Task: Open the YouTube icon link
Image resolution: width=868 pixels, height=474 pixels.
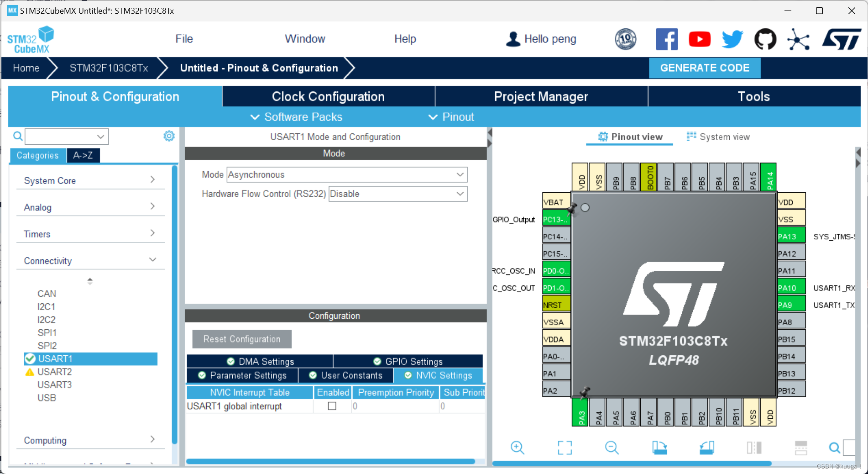Action: click(x=699, y=39)
